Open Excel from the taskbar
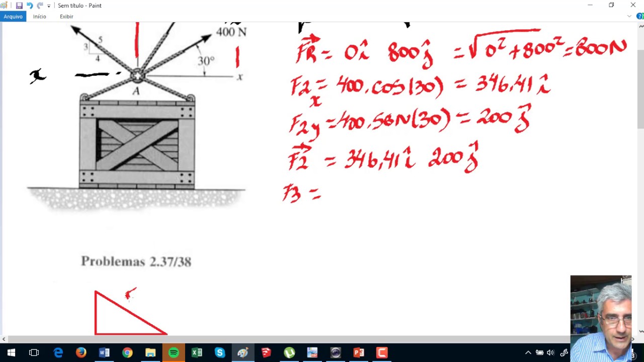 tap(197, 352)
